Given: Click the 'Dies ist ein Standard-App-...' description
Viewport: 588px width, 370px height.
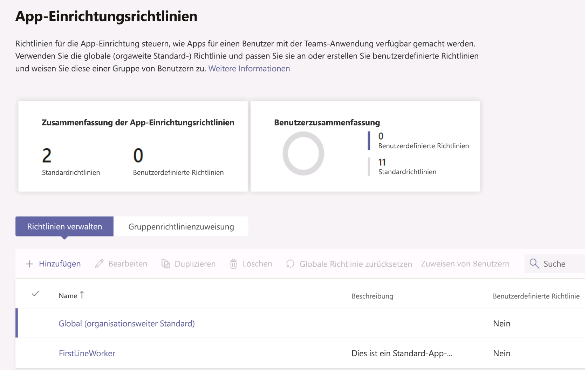Looking at the screenshot, I should [402, 353].
